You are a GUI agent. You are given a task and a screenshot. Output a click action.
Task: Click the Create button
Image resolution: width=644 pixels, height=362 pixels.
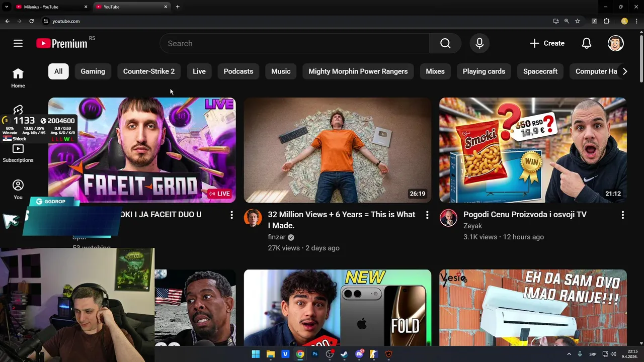(547, 43)
